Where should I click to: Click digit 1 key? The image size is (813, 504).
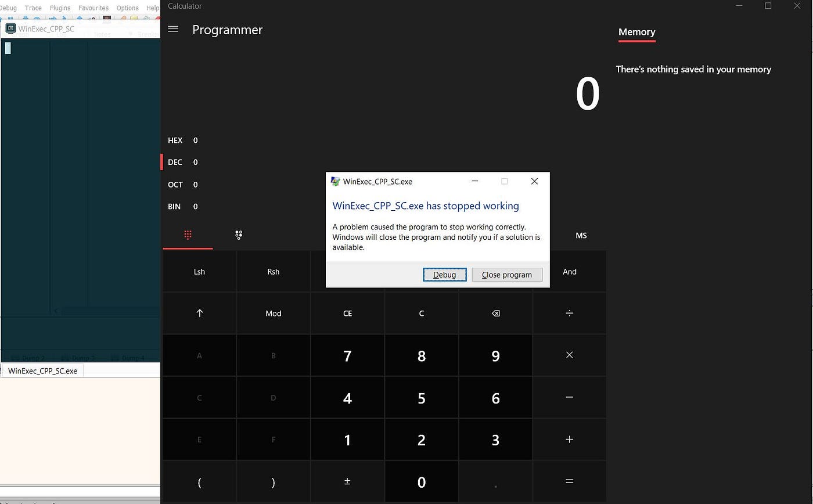[347, 440]
